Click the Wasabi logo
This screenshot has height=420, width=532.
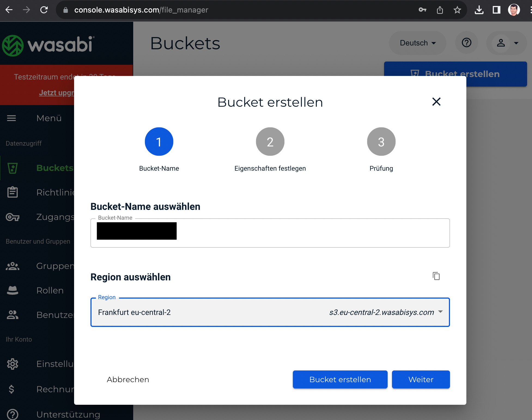pos(48,45)
